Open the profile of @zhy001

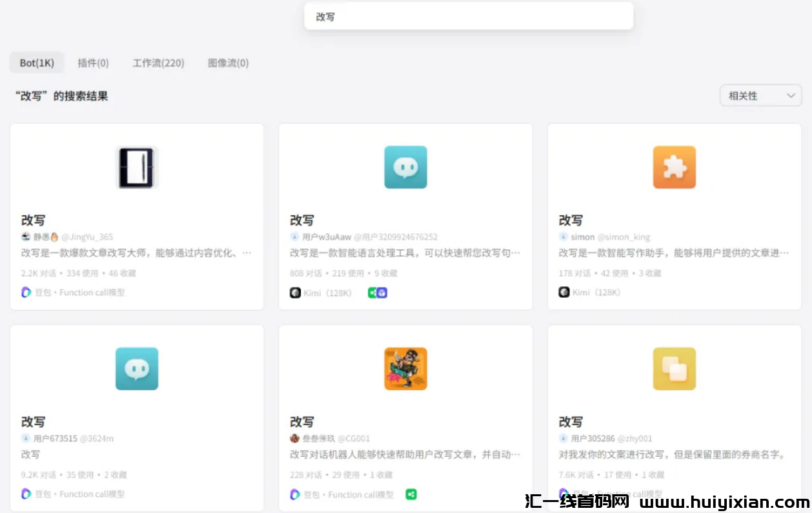(x=636, y=438)
